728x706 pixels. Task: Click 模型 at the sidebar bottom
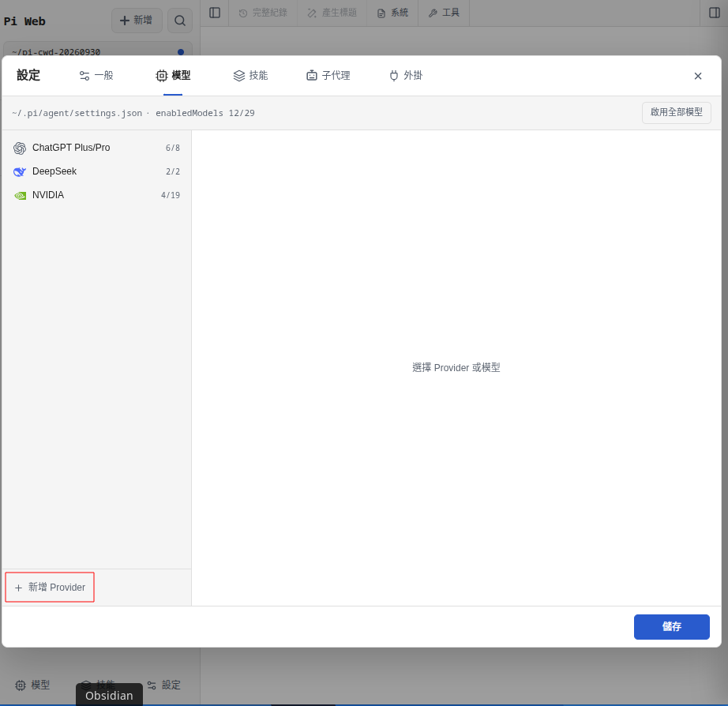pyautogui.click(x=32, y=685)
